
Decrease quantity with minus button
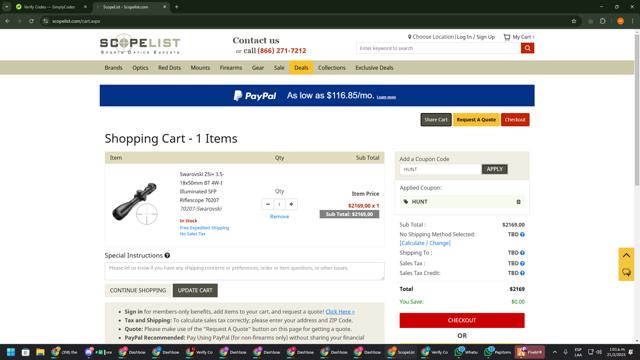[x=268, y=204]
